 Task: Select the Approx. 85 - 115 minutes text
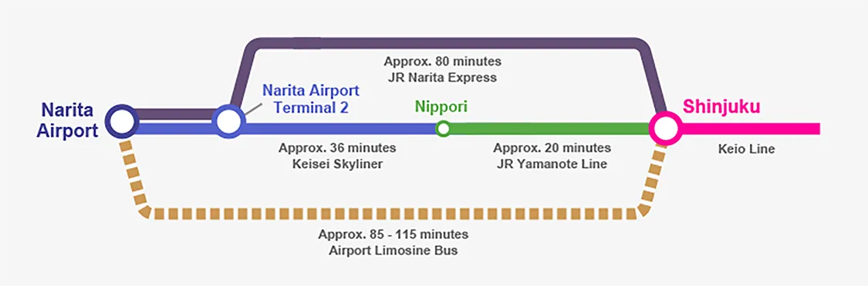click(x=393, y=234)
